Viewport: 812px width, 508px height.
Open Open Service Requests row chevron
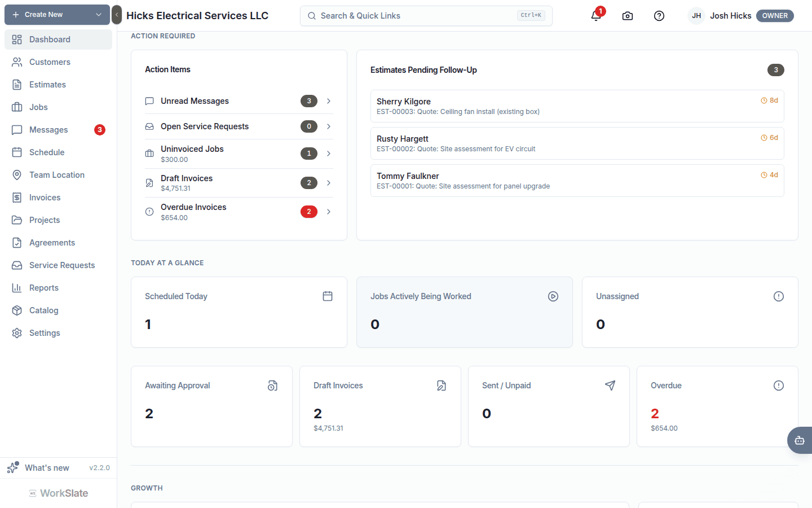[329, 126]
